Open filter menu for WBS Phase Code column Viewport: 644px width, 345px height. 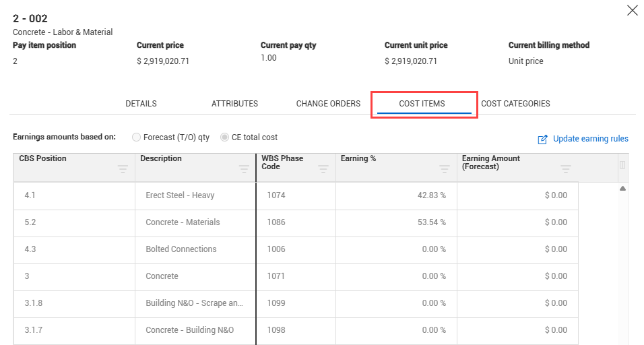tap(323, 169)
